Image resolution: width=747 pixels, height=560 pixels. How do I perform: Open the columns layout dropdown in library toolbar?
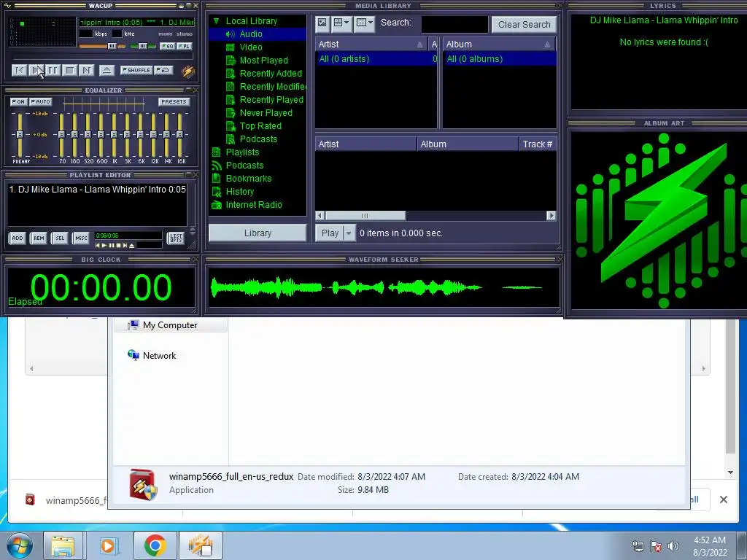coord(365,23)
